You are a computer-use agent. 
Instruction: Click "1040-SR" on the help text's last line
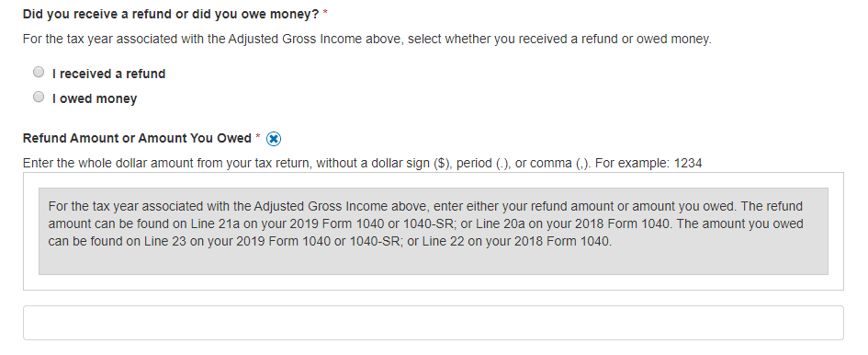(373, 242)
